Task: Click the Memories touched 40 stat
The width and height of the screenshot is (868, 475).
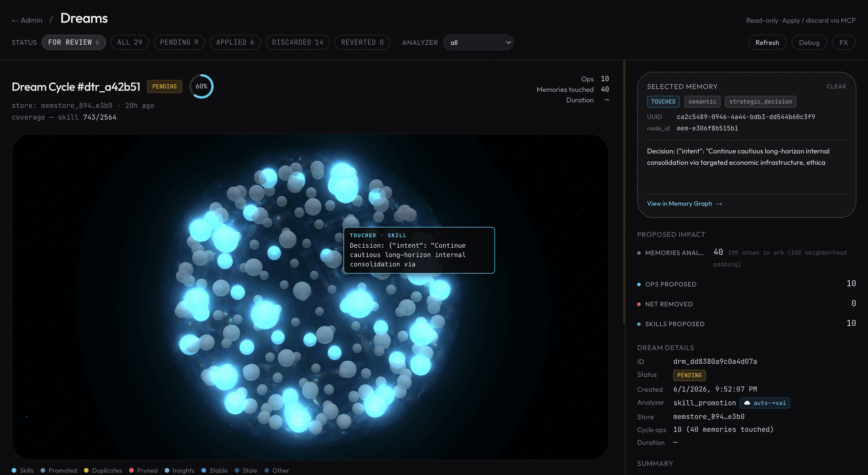Action: [573, 90]
